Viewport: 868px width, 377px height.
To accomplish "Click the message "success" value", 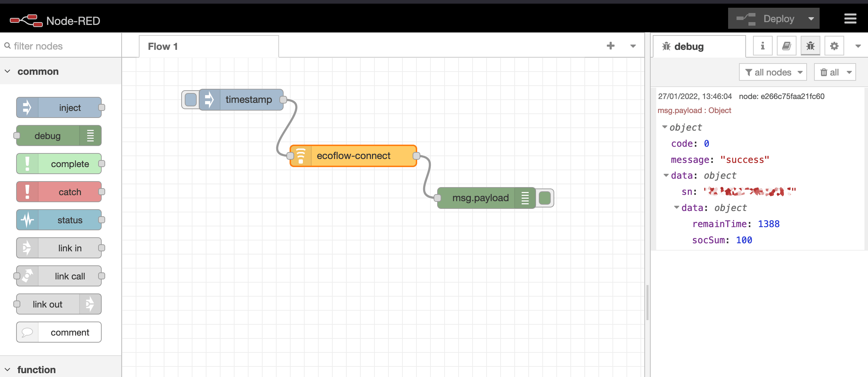I will pyautogui.click(x=745, y=160).
